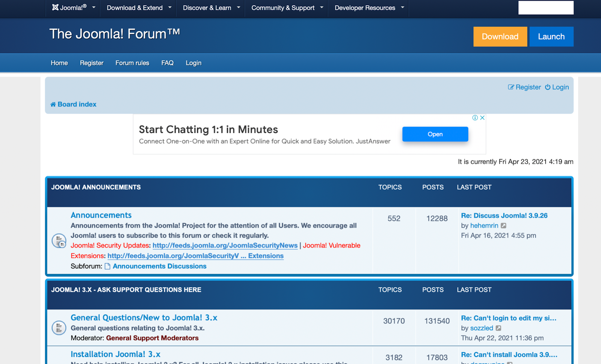Click the Register edit icon

(x=511, y=87)
